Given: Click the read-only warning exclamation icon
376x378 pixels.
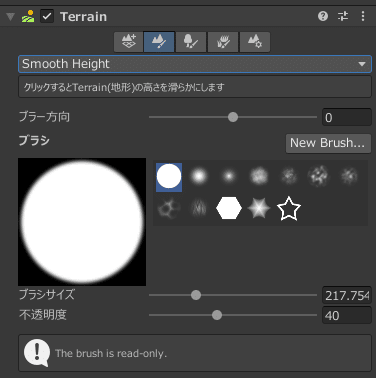Looking at the screenshot, I should 37,353.
